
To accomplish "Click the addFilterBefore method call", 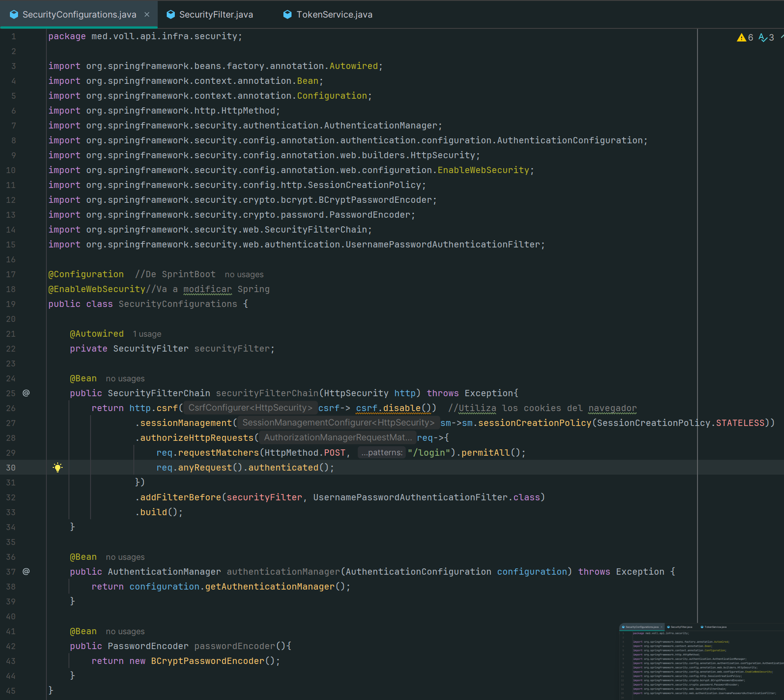I will tap(181, 498).
